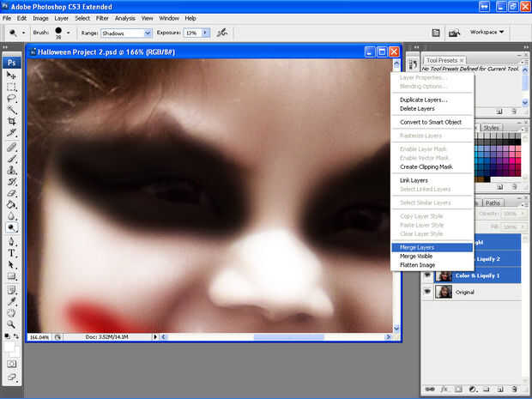Choose Duplicate Layers from context menu
The width and height of the screenshot is (532, 399).
[432, 100]
